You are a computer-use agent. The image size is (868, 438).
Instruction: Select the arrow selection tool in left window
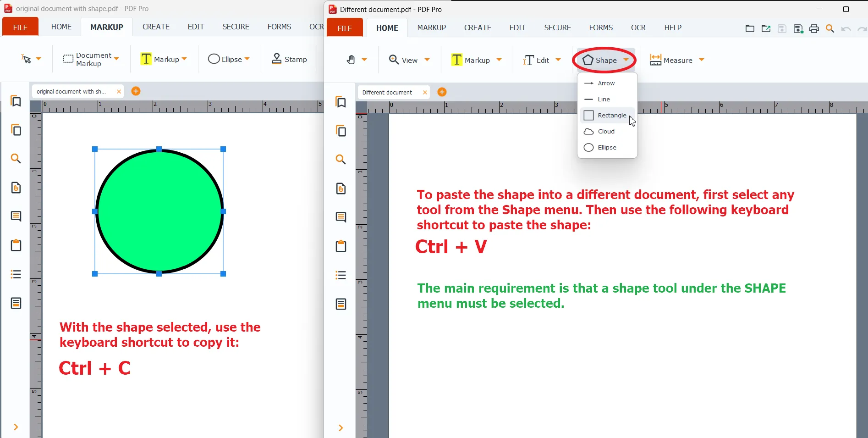[26, 59]
